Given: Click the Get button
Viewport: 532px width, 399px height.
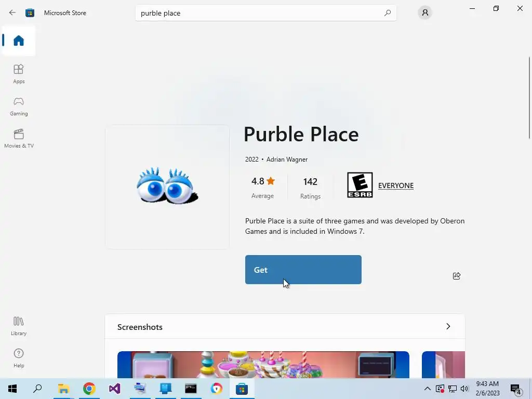Looking at the screenshot, I should tap(303, 270).
